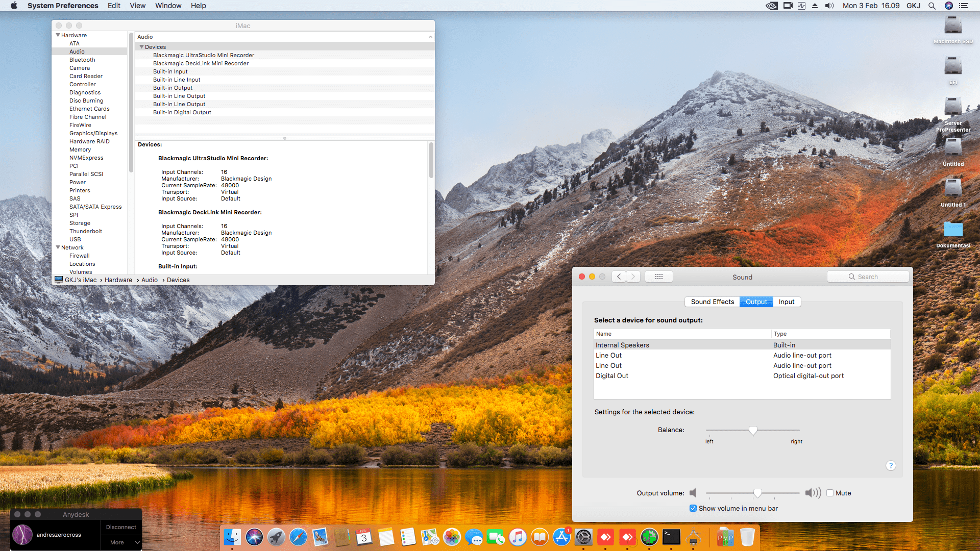
Task: Collapse the Devices disclosure triangle
Action: (141, 47)
